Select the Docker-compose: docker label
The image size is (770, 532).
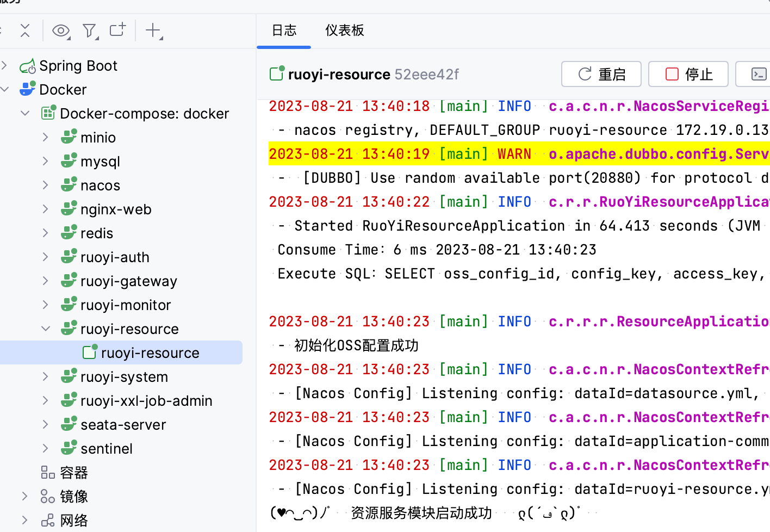[x=145, y=113]
